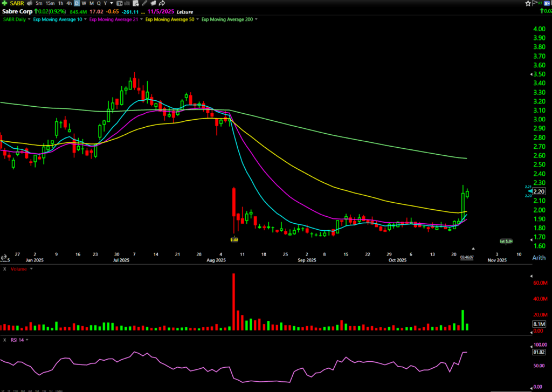Click the Est $.04 earnings marker

[506, 241]
